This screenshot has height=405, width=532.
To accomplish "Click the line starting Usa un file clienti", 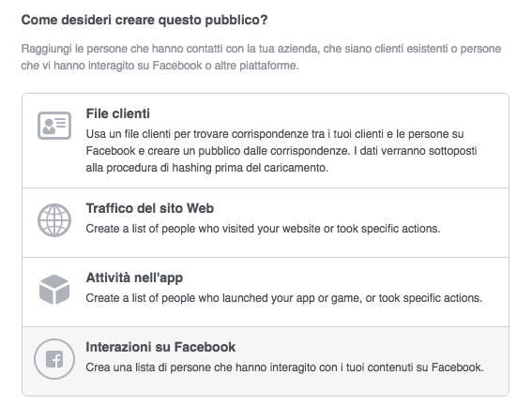I will click(x=275, y=134).
